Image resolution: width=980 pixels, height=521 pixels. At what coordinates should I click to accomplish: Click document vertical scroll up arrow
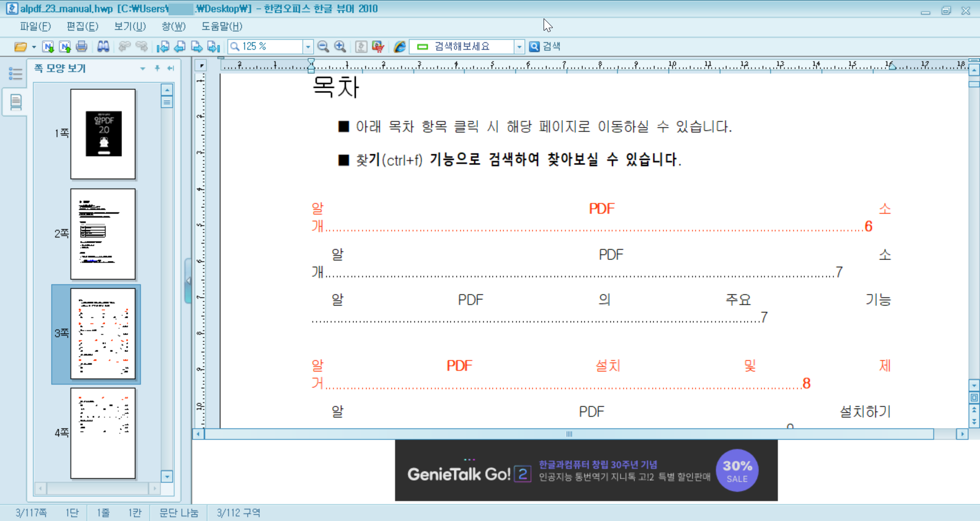pyautogui.click(x=974, y=70)
